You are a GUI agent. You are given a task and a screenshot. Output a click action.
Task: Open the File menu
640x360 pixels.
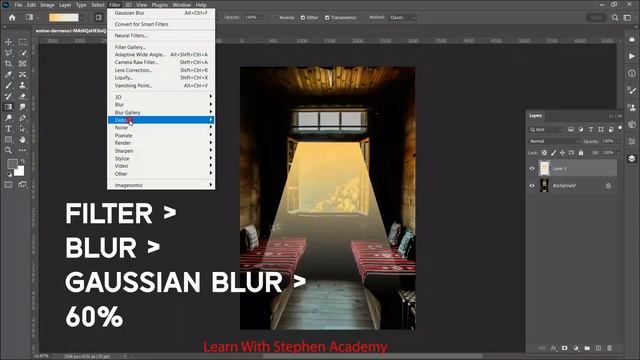pos(18,5)
